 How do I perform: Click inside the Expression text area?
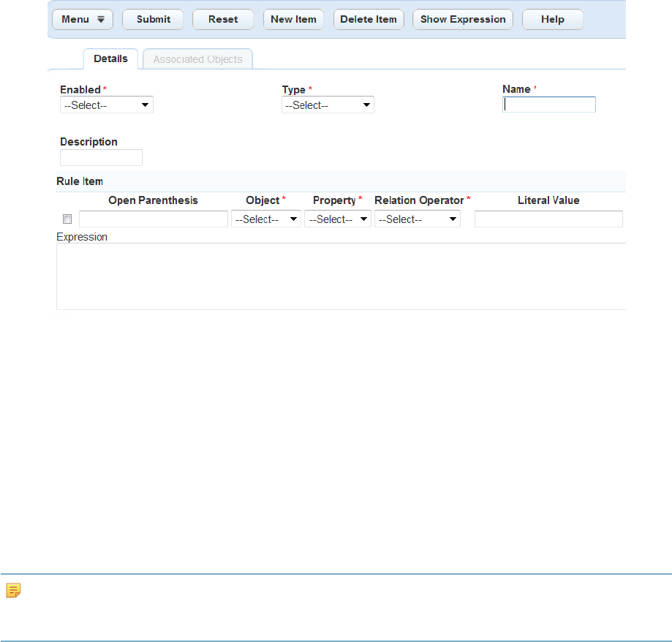tap(341, 276)
